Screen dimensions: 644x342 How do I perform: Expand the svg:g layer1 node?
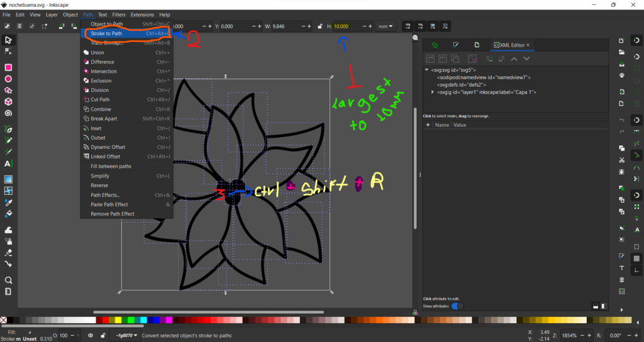coord(433,92)
